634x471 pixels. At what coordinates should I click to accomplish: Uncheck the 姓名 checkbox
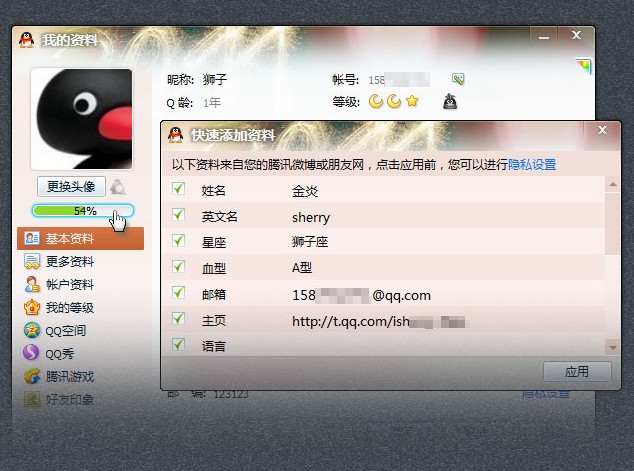click(178, 188)
